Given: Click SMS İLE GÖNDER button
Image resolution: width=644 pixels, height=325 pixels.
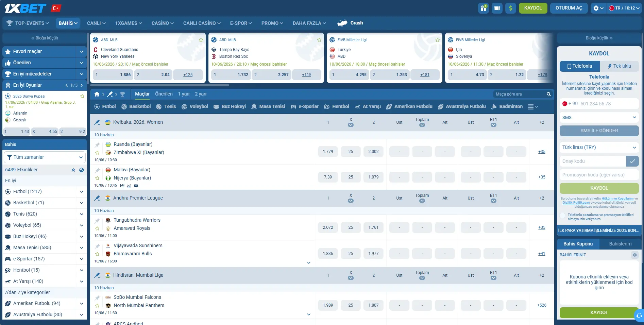Looking at the screenshot, I should 599,131.
